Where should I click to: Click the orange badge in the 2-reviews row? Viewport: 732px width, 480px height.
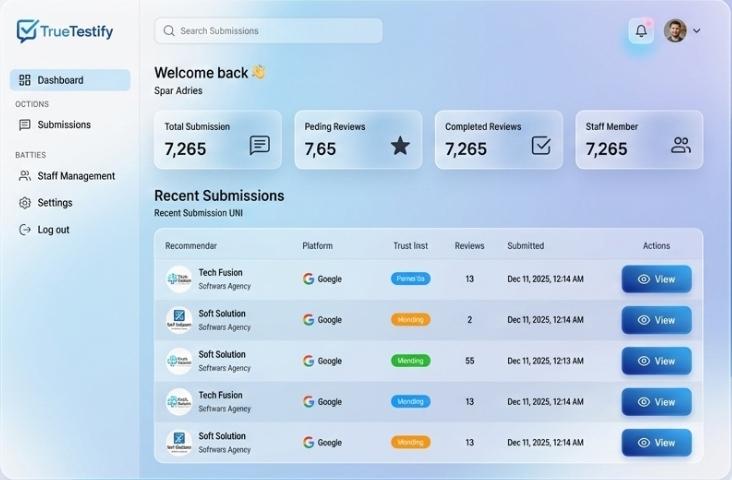click(x=410, y=320)
